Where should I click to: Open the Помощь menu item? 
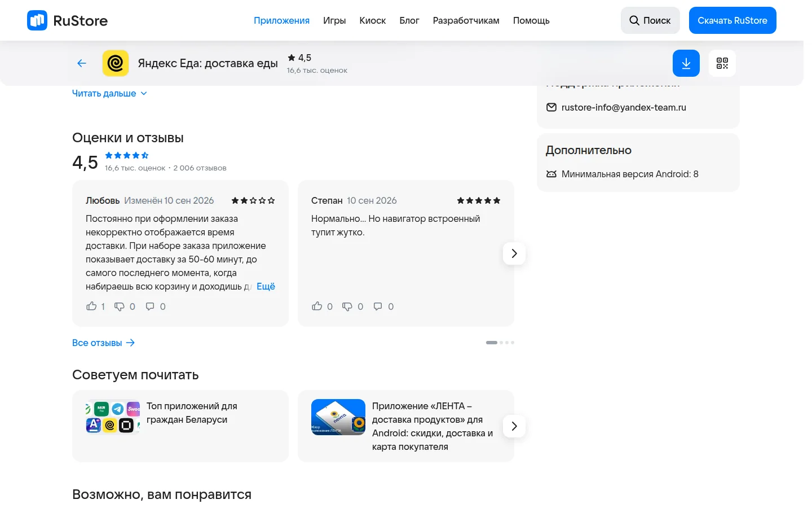tap(531, 20)
